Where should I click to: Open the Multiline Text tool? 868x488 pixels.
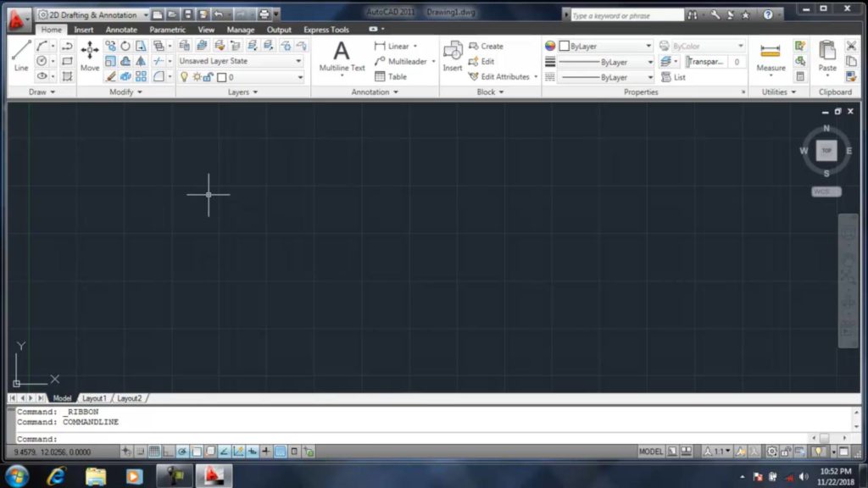tap(342, 57)
